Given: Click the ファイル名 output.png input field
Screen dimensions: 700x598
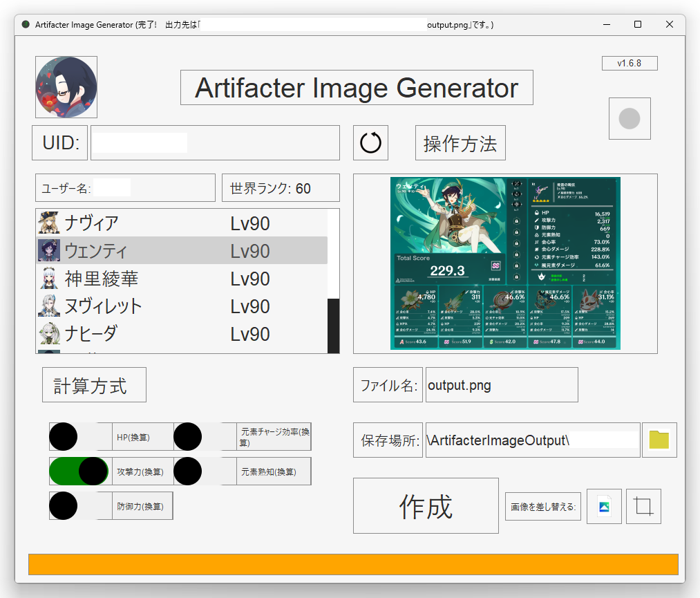Looking at the screenshot, I should coord(502,385).
